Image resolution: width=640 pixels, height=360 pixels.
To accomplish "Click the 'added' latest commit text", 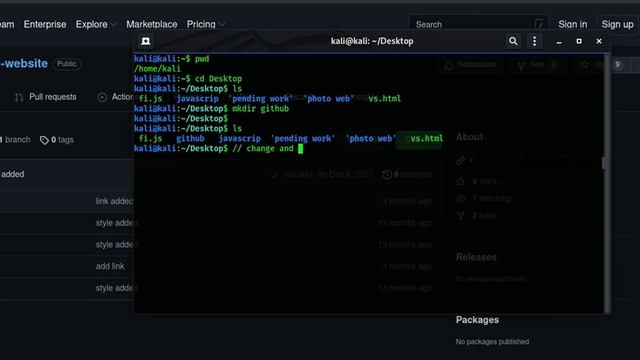I will [x=13, y=174].
